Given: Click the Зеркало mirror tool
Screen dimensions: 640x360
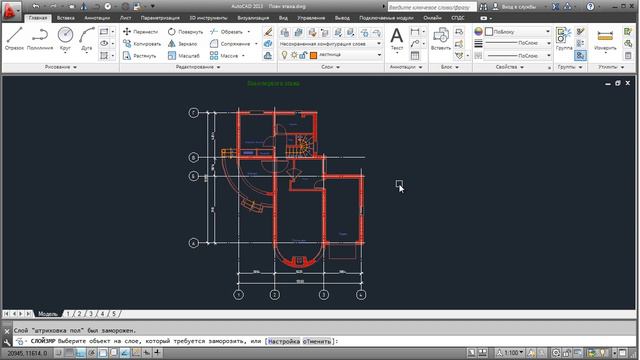Looking at the screenshot, I should pos(182,44).
